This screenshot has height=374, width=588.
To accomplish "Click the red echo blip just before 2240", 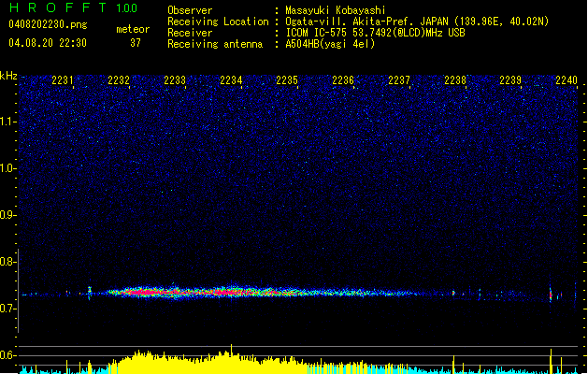I will coord(551,295).
